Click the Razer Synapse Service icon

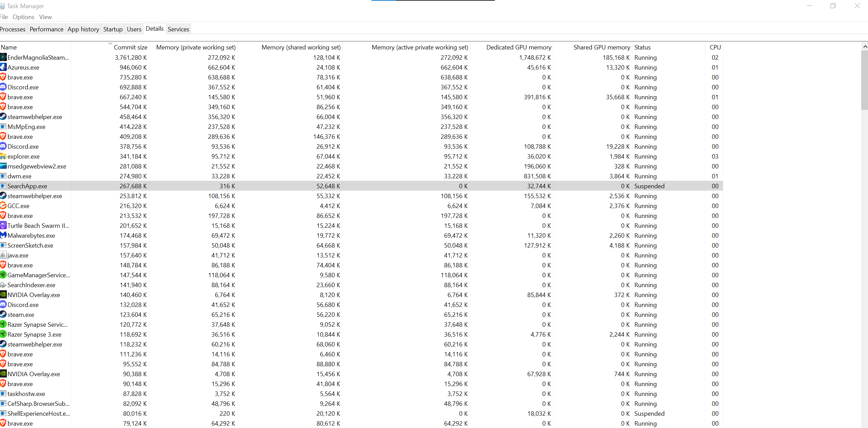3,324
